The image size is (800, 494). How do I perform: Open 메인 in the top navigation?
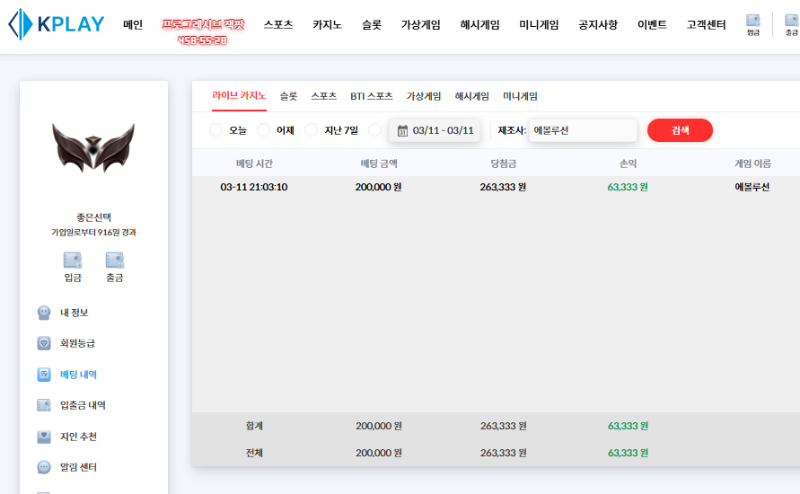[x=133, y=24]
